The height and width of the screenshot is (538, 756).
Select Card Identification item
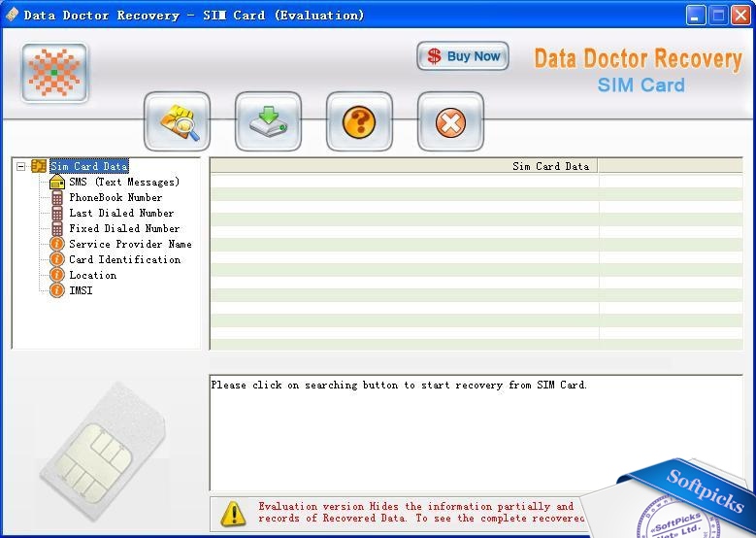click(125, 259)
